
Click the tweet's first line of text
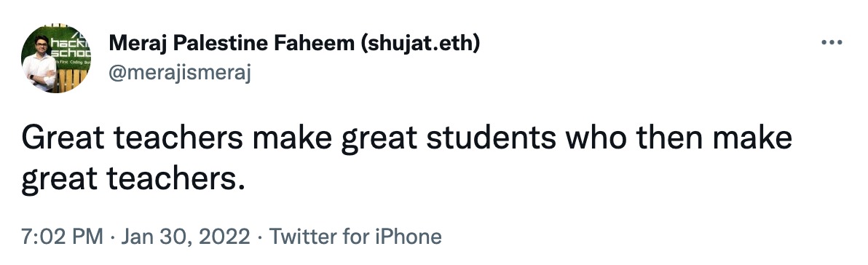[x=407, y=139]
